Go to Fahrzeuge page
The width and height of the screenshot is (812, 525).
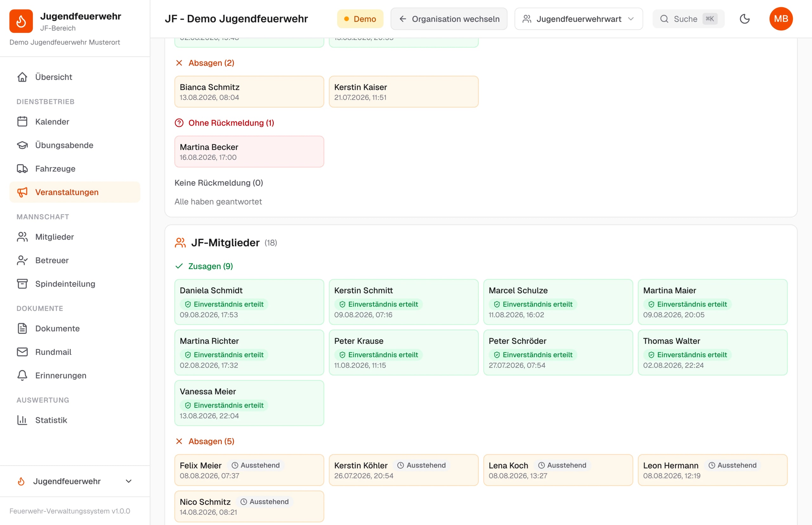point(75,169)
